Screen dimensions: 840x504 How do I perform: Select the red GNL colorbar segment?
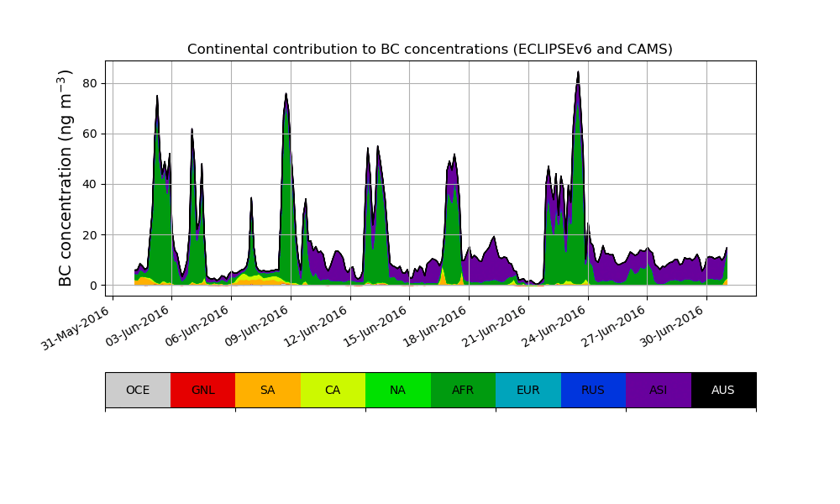point(202,390)
